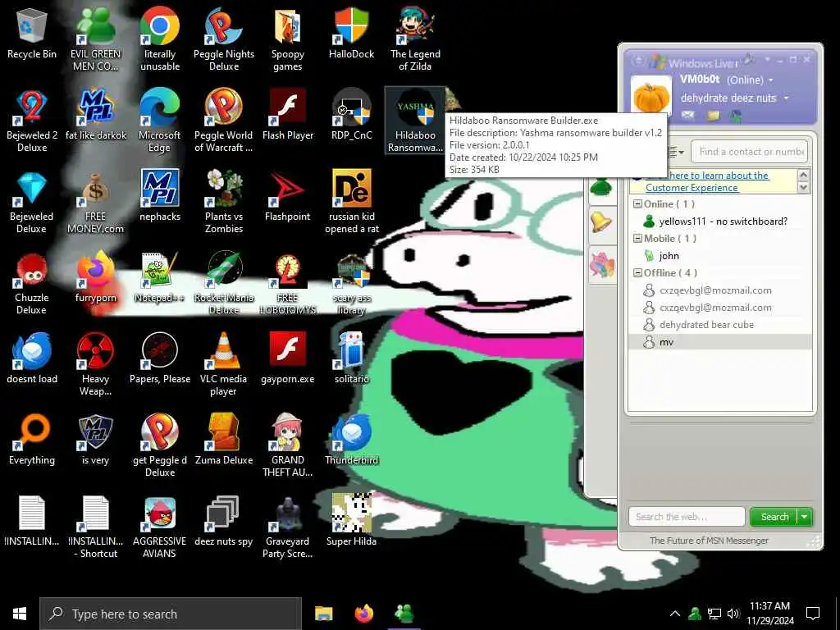Click the Messenger taskbar button
Screen dimensions: 840x630
(x=404, y=614)
